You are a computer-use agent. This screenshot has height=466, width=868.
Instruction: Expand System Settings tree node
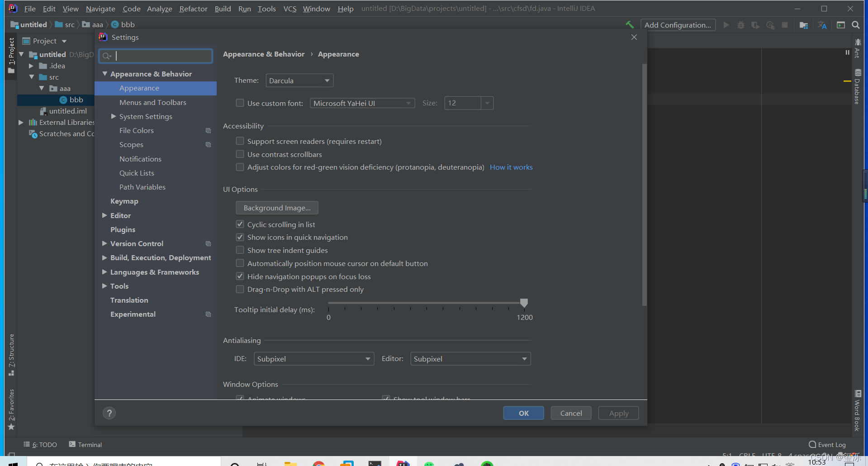(x=114, y=116)
